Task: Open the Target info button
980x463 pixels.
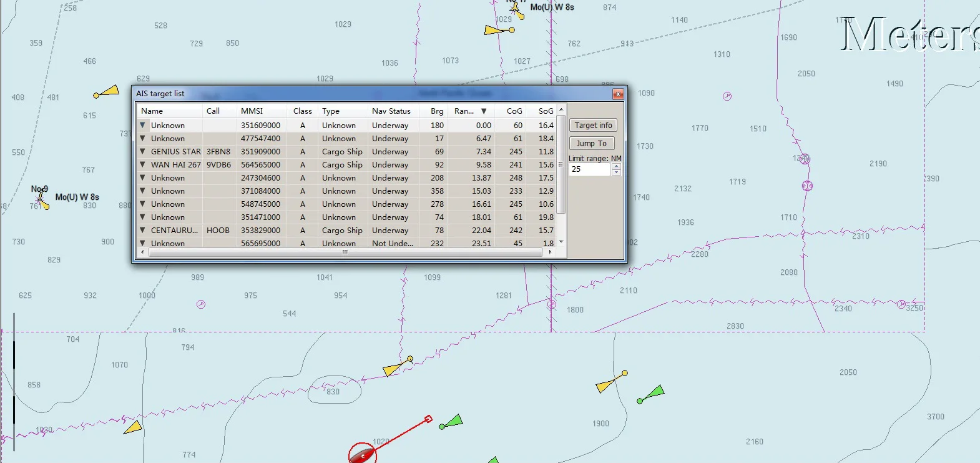Action: [x=593, y=126]
